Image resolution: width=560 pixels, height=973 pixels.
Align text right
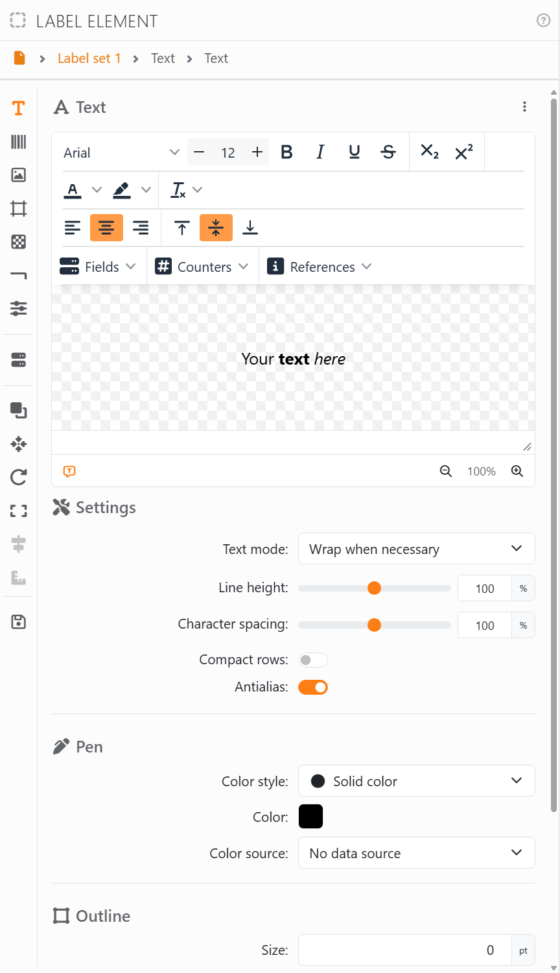point(141,228)
